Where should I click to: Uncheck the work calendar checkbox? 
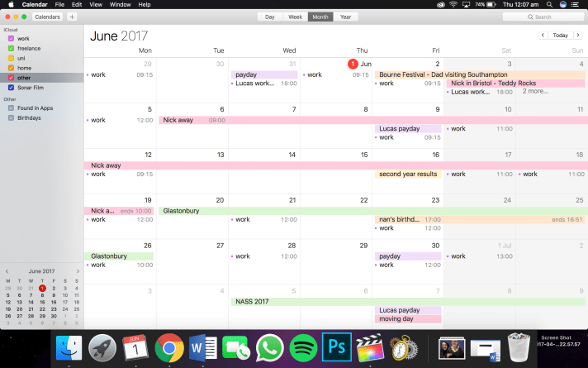[11, 39]
